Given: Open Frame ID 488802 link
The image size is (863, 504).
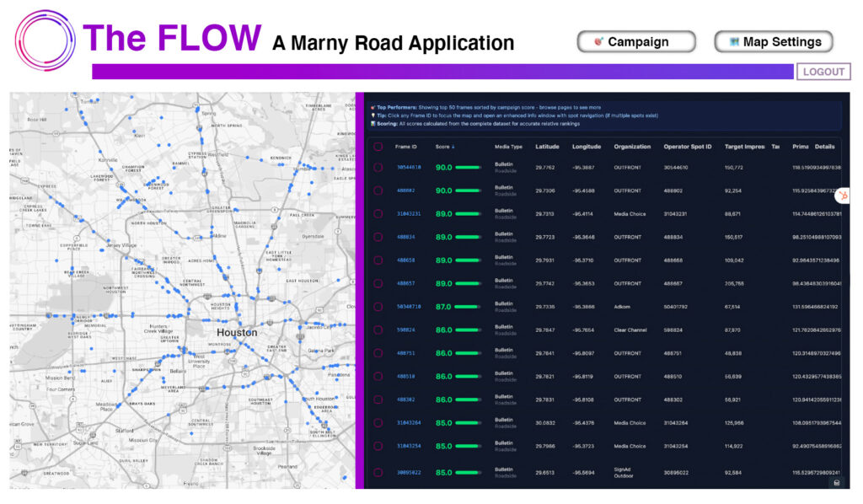Looking at the screenshot, I should (x=405, y=191).
